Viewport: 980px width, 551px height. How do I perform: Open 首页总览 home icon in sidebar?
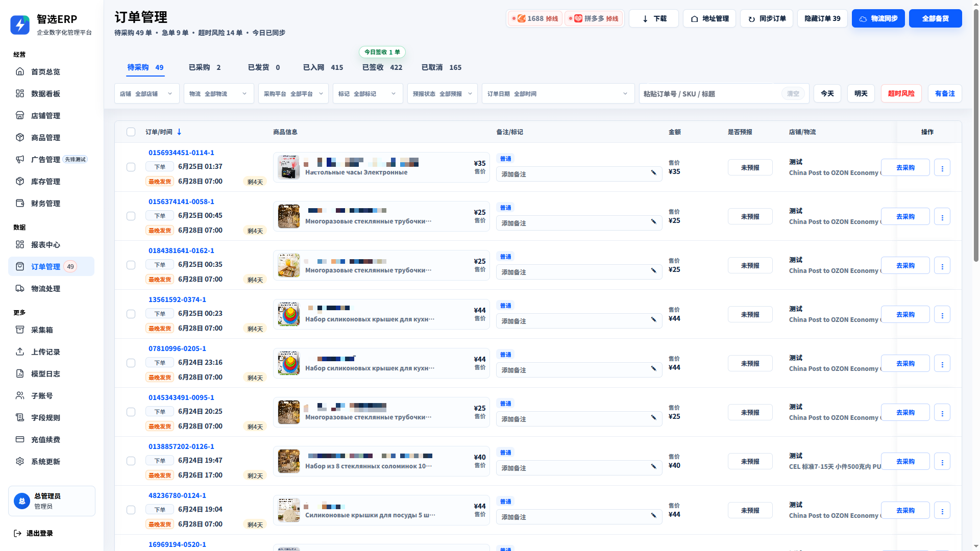tap(20, 71)
